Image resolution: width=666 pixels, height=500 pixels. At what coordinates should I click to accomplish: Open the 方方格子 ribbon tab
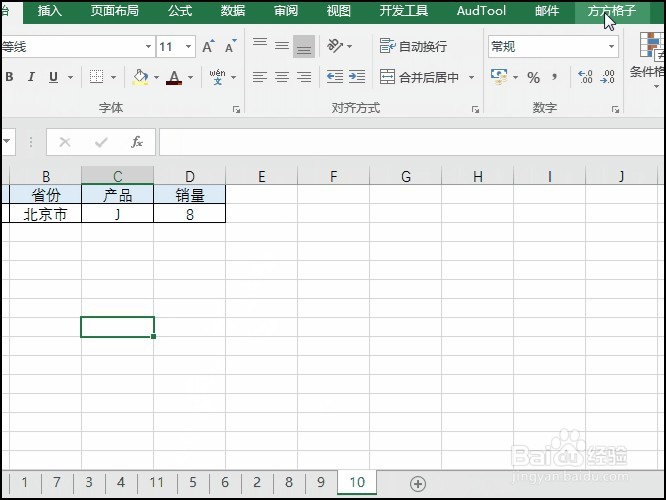tap(612, 11)
